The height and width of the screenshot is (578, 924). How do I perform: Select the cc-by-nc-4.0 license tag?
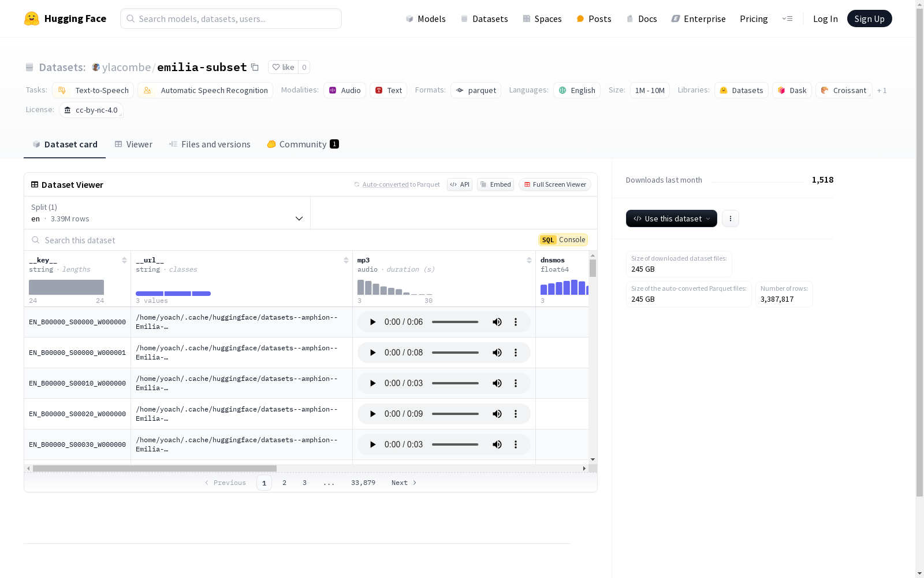(x=91, y=110)
